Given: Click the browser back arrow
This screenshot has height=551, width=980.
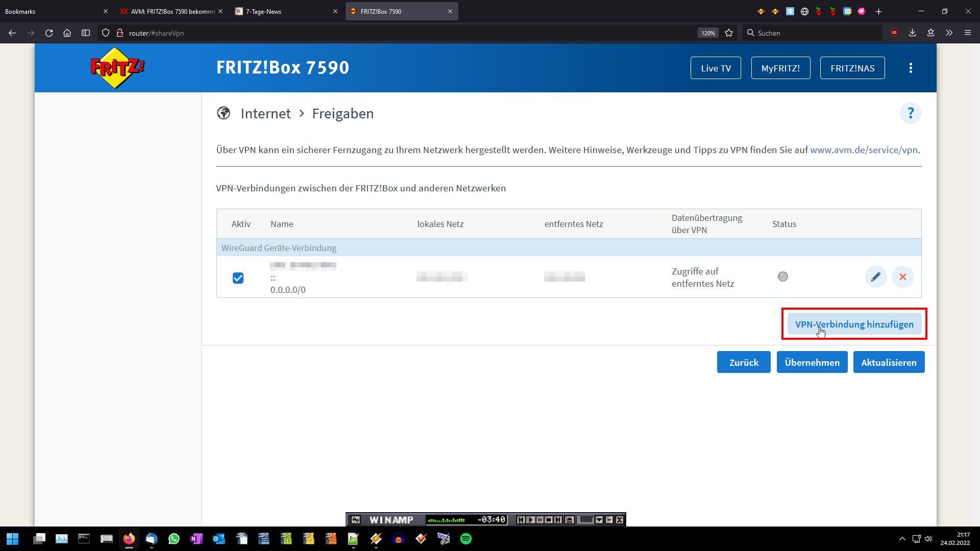Looking at the screenshot, I should click(x=12, y=33).
